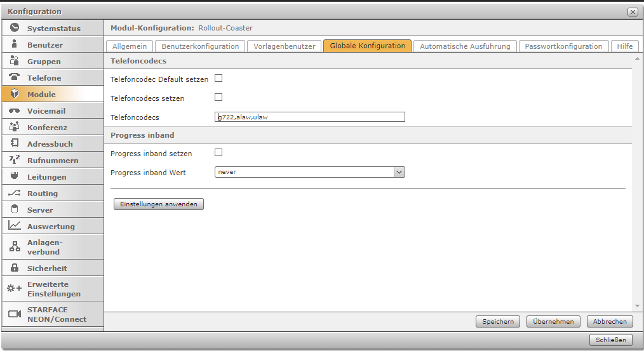Click the scrollbar down arrow

637,306
